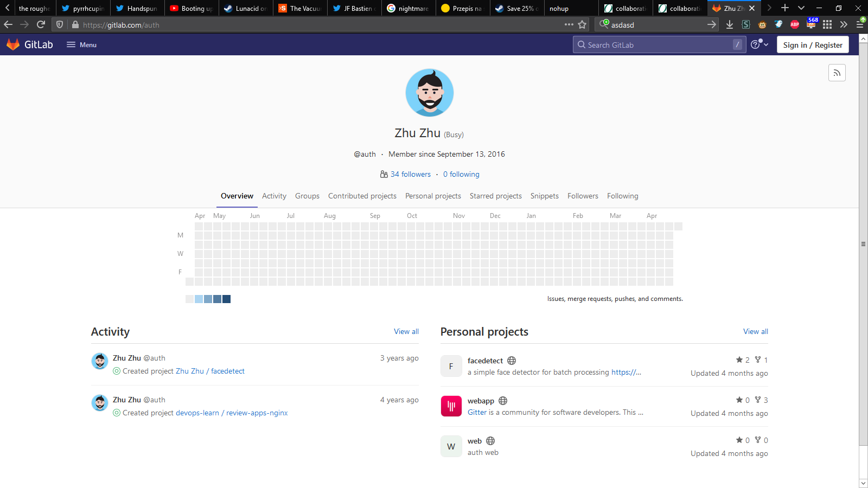Viewport: 868px width, 488px height.
Task: Open the Firefox downloads arrow icon
Action: click(730, 24)
